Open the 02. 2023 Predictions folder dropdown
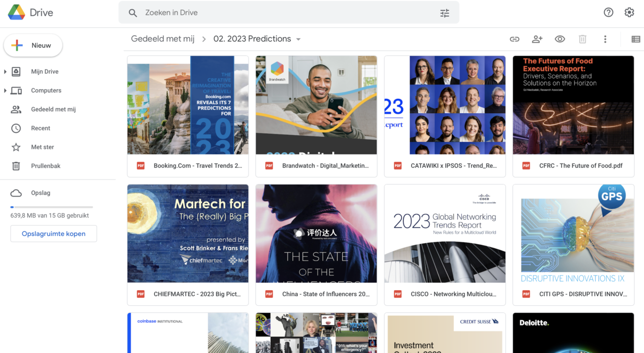 tap(298, 39)
